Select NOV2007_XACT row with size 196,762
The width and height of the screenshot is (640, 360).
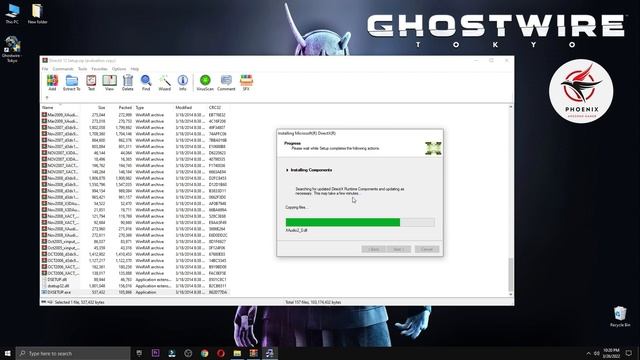[135, 165]
